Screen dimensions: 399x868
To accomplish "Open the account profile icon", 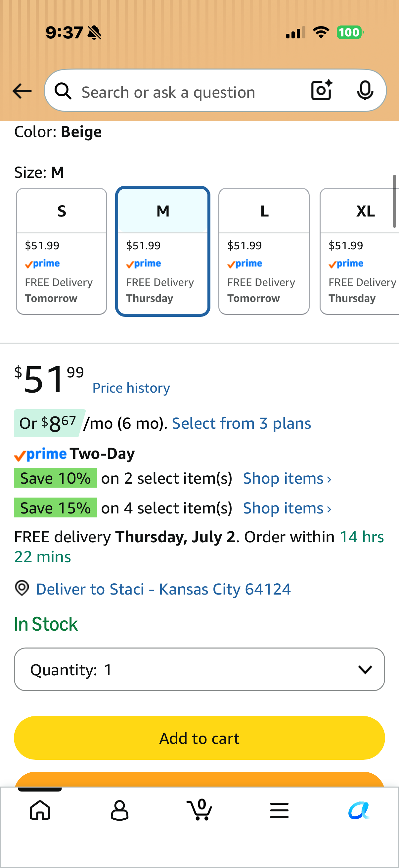I will tap(119, 810).
